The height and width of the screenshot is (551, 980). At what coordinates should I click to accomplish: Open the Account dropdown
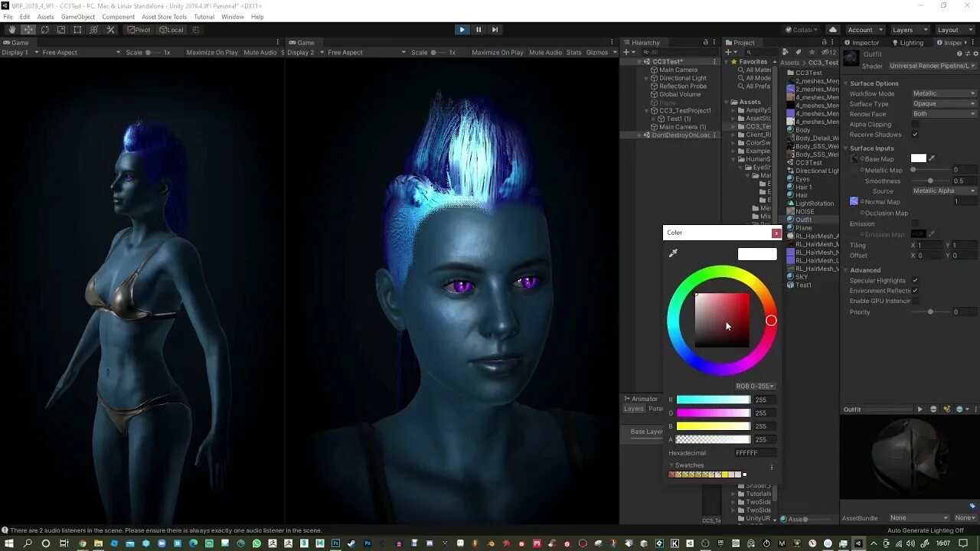click(864, 30)
